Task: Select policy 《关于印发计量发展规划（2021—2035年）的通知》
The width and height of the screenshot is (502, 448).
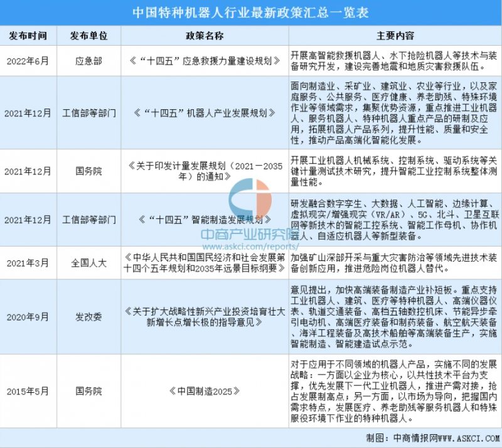Action: pos(205,171)
